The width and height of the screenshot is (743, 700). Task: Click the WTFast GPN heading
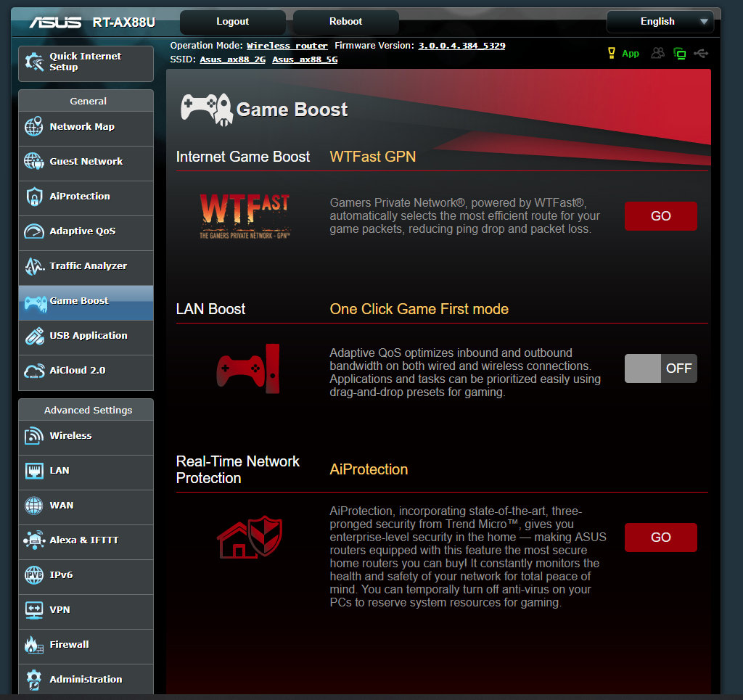point(372,157)
